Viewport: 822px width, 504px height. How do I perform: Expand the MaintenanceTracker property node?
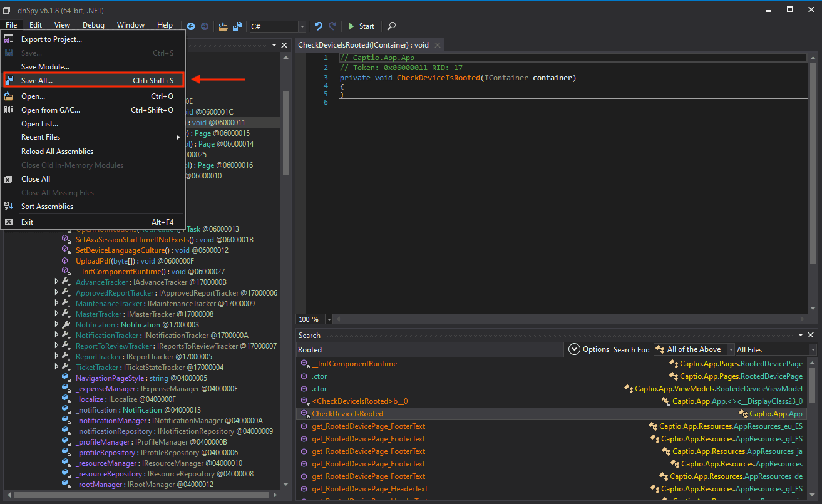tap(57, 304)
